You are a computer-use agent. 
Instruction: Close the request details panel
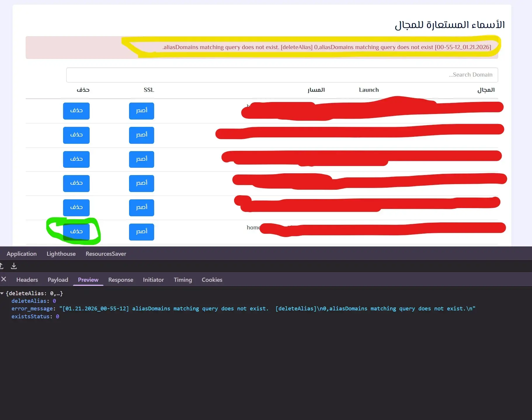tap(4, 279)
